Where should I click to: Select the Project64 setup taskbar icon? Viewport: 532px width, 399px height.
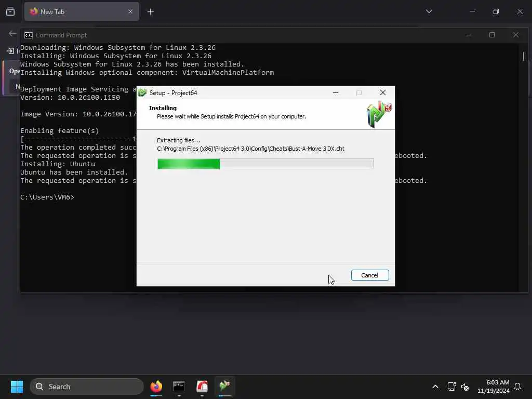pos(224,387)
